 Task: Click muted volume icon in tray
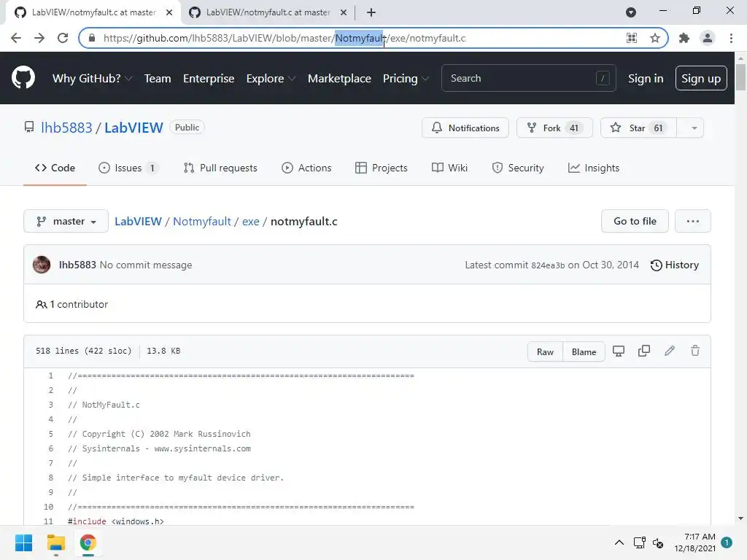(x=658, y=542)
